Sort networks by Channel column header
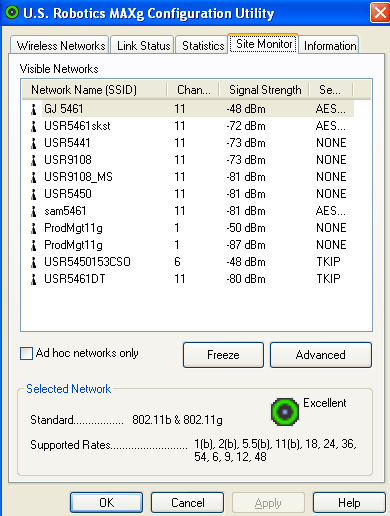The width and height of the screenshot is (390, 516). 193,90
